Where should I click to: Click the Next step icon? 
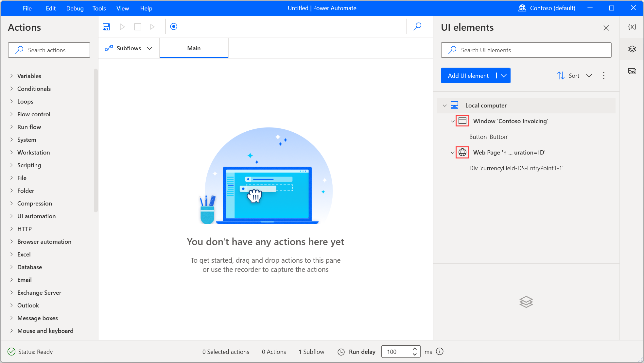(x=153, y=26)
